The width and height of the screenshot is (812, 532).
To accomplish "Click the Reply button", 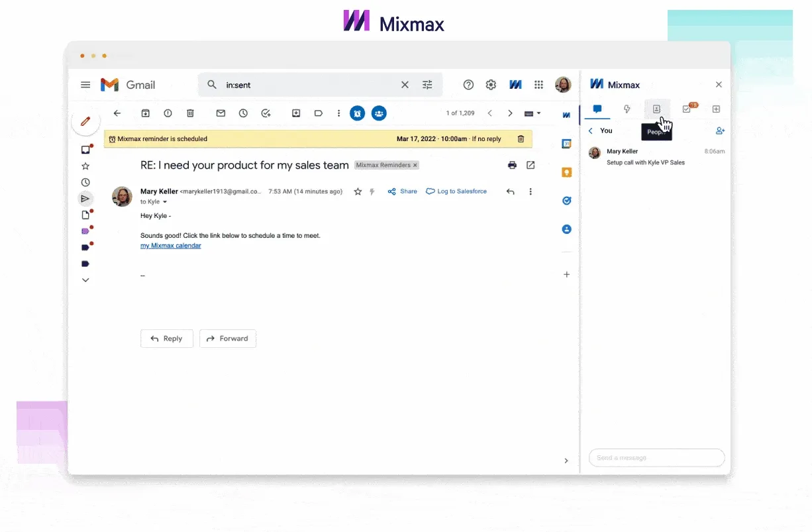I will [166, 339].
